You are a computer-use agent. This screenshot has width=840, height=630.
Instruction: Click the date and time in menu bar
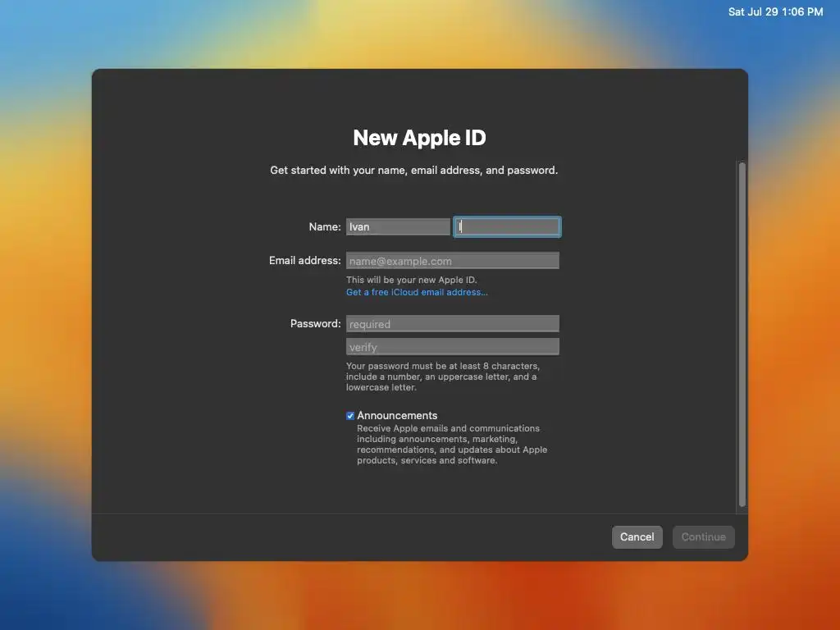pos(775,11)
